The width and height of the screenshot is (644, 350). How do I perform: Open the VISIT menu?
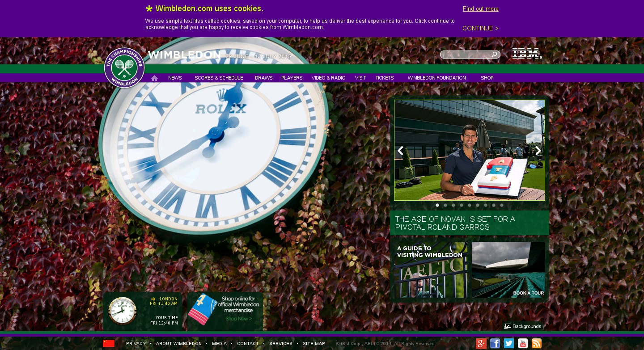[x=360, y=78]
